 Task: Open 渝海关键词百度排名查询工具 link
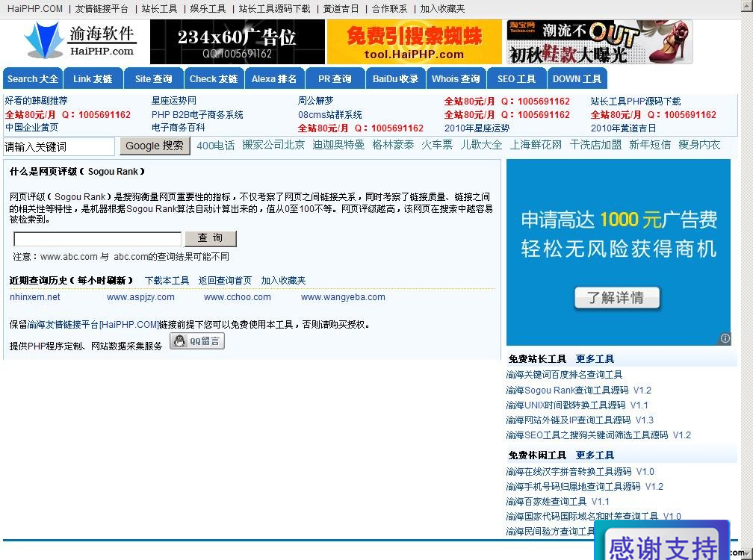pyautogui.click(x=564, y=375)
